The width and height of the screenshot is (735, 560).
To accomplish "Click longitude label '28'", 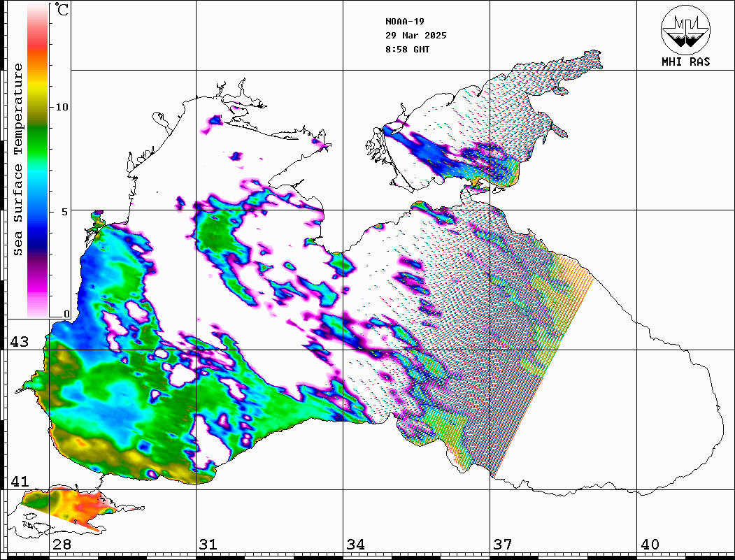I will tap(62, 544).
